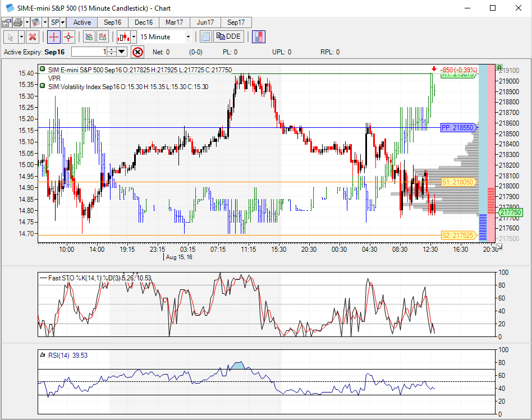Click the cancel orders circled X icon
The height and width of the screenshot is (420, 532).
coord(137,52)
